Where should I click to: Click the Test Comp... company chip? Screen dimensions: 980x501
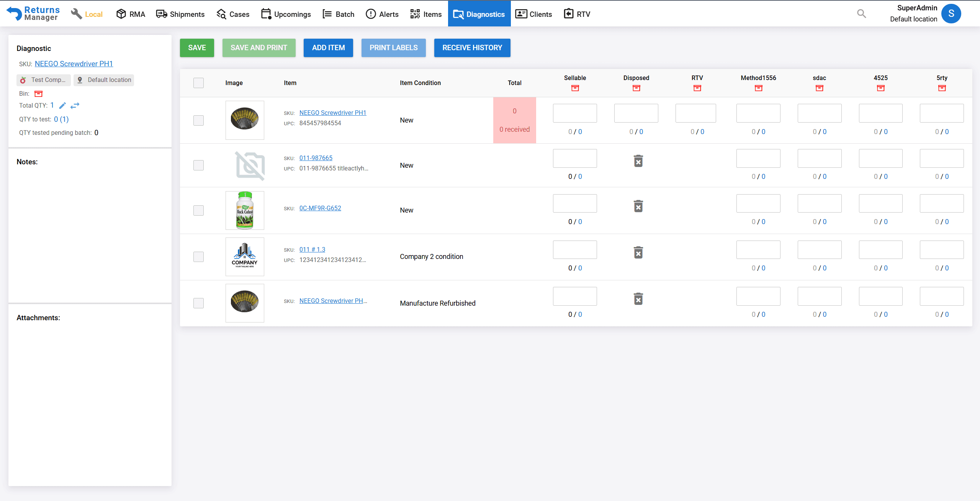coord(44,80)
